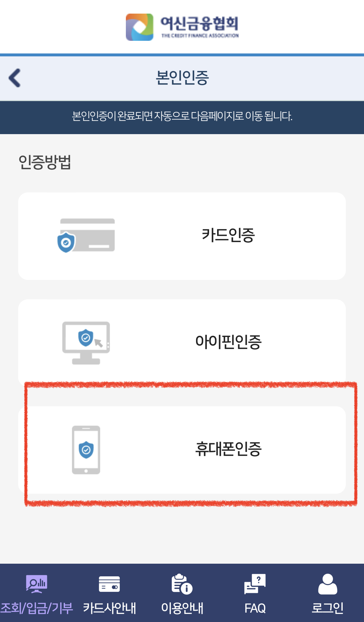
Task: Tap the monitor shield i-PIN icon
Action: (86, 343)
